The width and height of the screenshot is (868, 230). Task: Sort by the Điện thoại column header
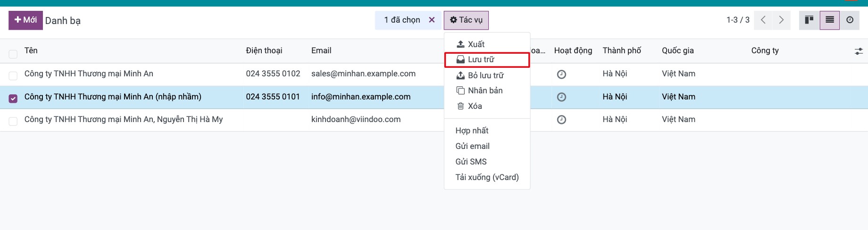click(x=264, y=50)
